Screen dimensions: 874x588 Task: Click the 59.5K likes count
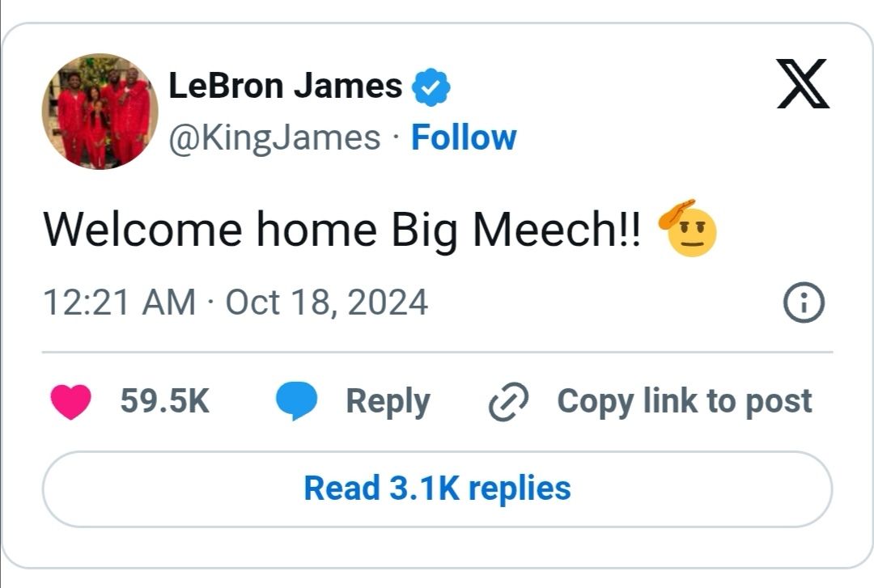[165, 402]
